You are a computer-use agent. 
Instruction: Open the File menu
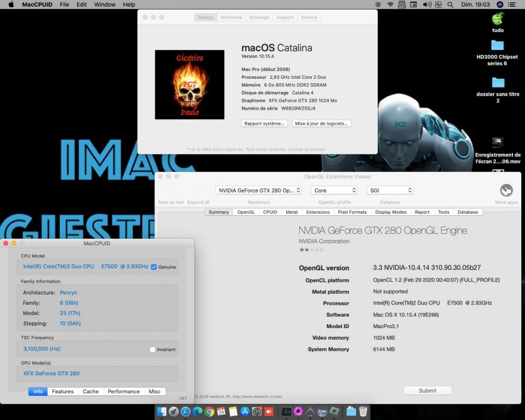pyautogui.click(x=64, y=4)
